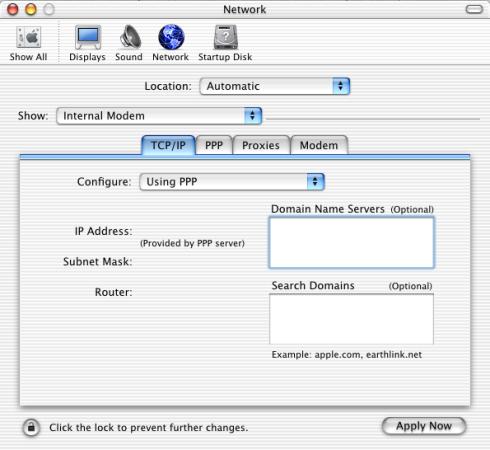490x450 pixels.
Task: Open the Modem tab
Action: [319, 145]
